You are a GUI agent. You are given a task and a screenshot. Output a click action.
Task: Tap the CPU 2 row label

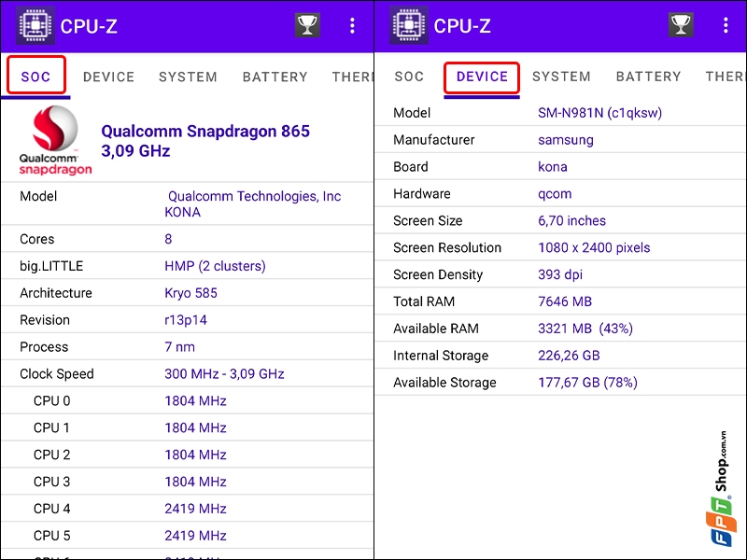(x=51, y=455)
